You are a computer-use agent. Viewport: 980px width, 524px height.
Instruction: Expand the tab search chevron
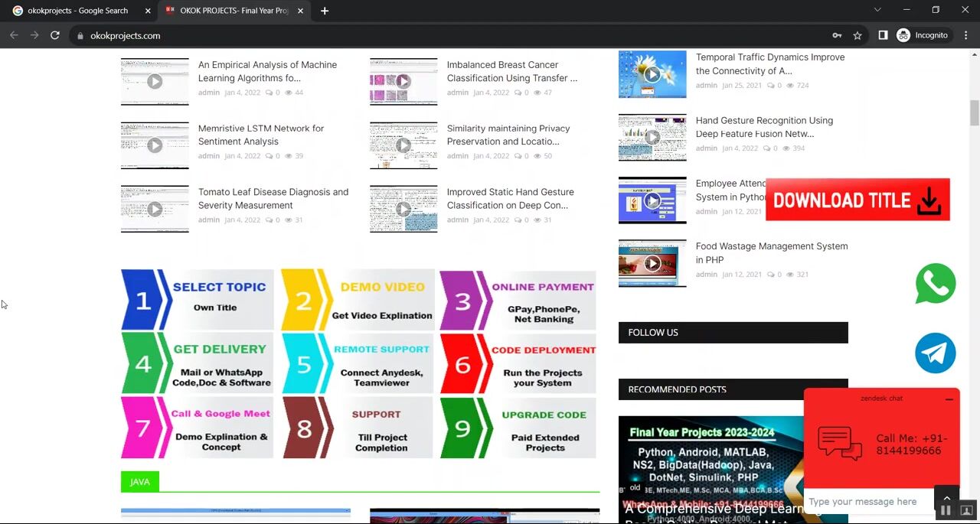tap(877, 10)
